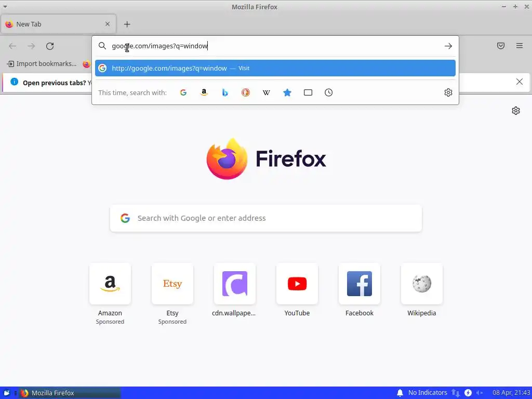The width and height of the screenshot is (532, 399).
Task: Click the Mozilla Firefox taskbar entry
Action: 70,393
